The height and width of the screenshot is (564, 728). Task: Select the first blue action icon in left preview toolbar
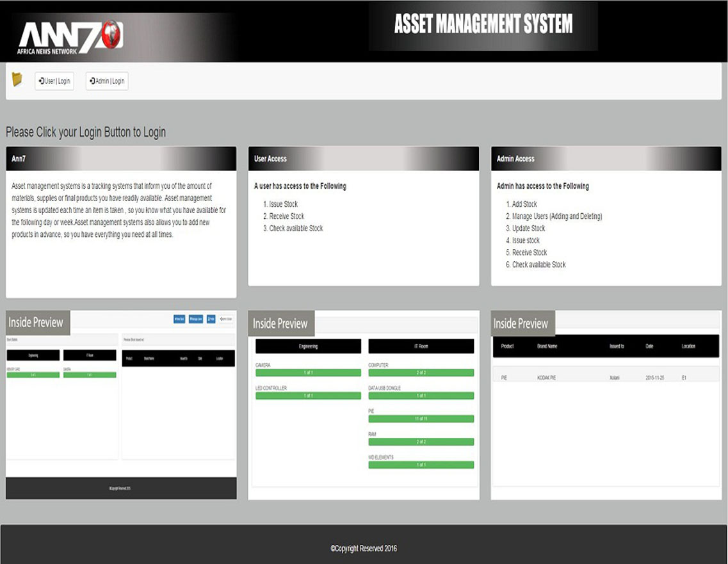(x=179, y=319)
